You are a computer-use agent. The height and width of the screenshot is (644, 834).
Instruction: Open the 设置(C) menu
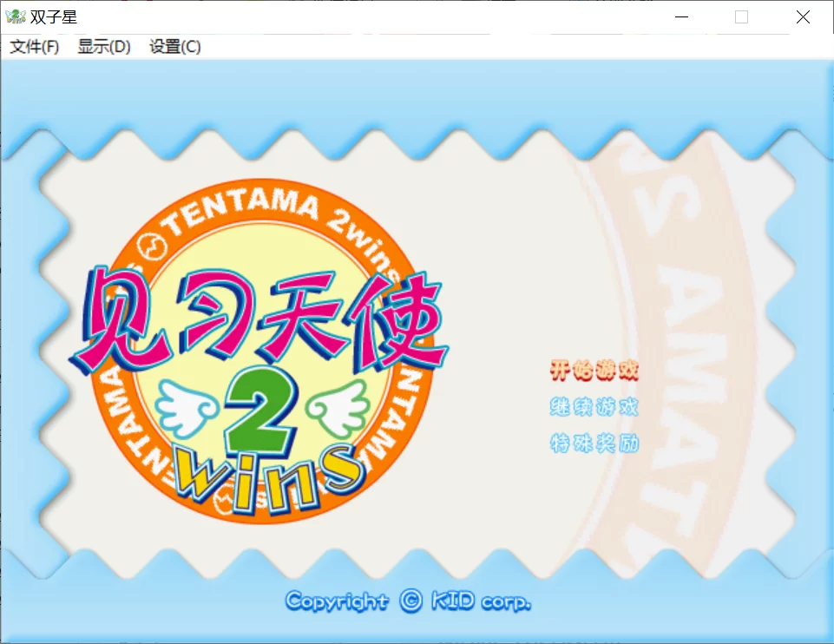[x=175, y=47]
